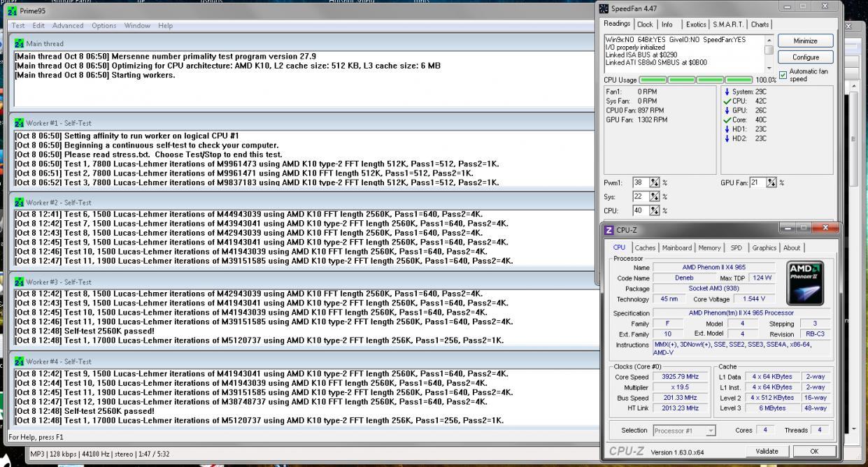The width and height of the screenshot is (868, 467).
Task: Open the Advanced menu in Prime95
Action: tap(68, 26)
